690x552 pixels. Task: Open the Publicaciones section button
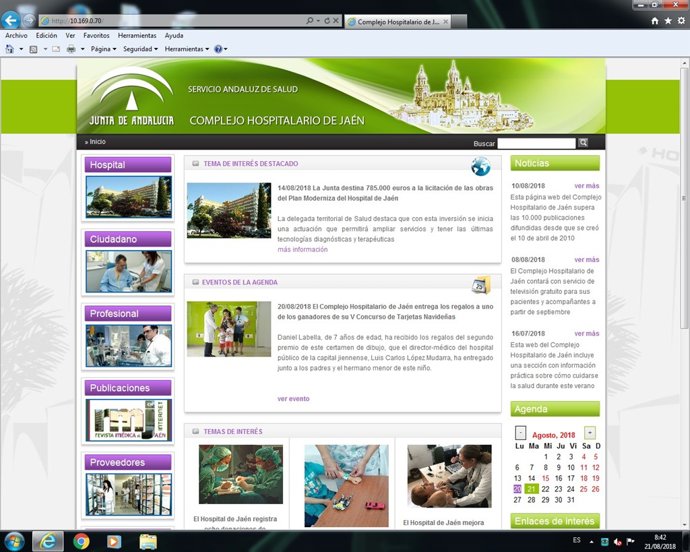pos(128,388)
